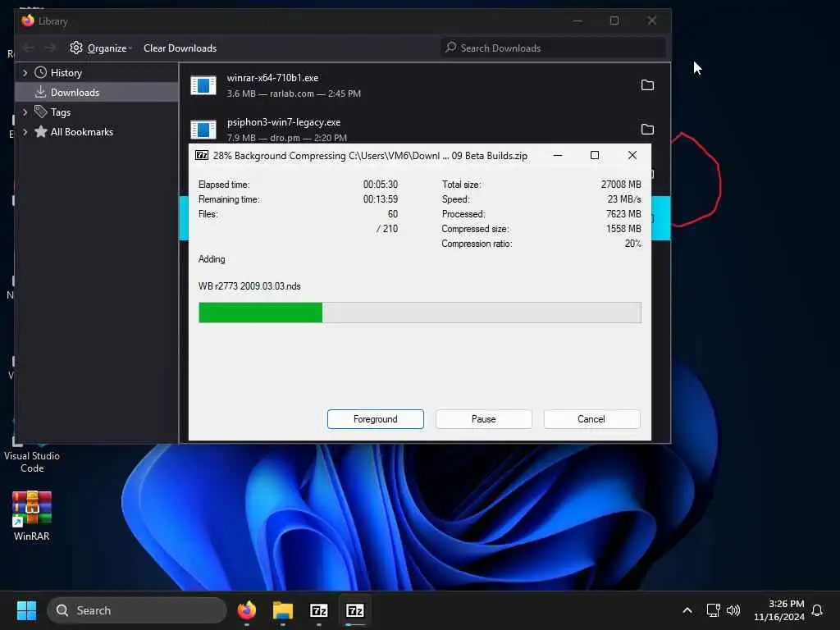
Task: Expand the Tags tree node
Action: coord(25,112)
